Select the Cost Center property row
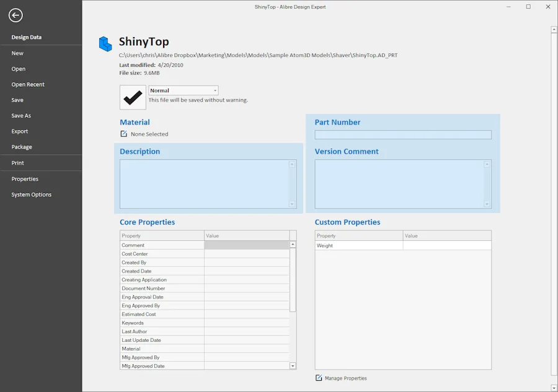Viewport: 558px width, 392px height. point(205,254)
